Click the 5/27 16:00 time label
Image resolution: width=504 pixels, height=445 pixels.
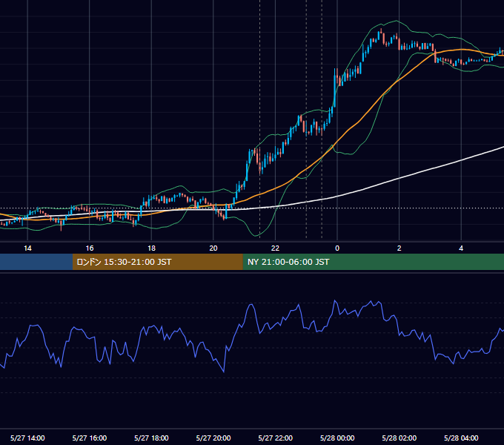point(90,438)
